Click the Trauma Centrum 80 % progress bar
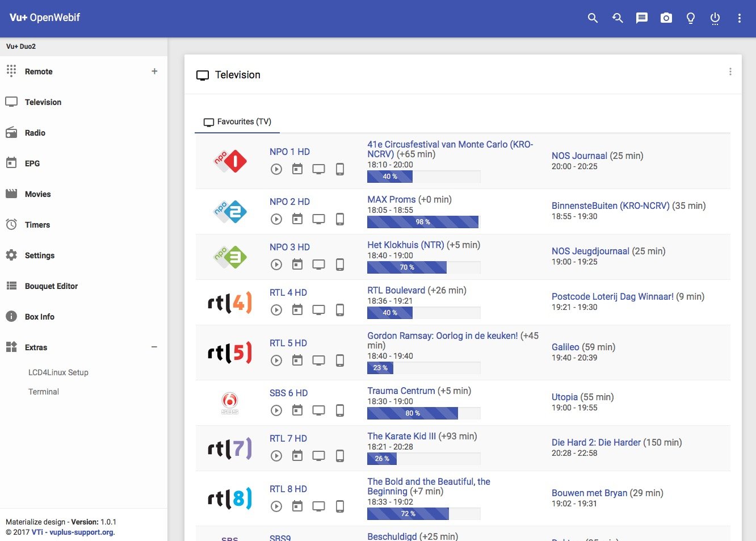The image size is (756, 541). click(424, 413)
